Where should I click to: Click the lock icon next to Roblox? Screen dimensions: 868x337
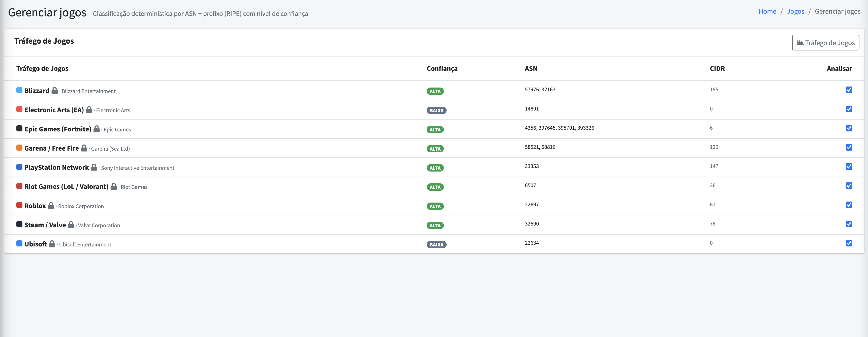click(51, 205)
